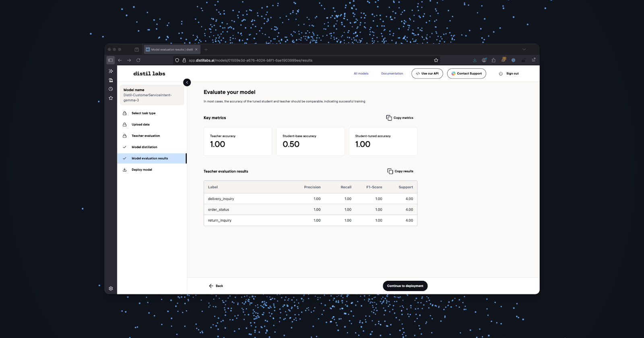Open tab group view icon in tab bar
The image size is (644, 338).
pos(136,49)
